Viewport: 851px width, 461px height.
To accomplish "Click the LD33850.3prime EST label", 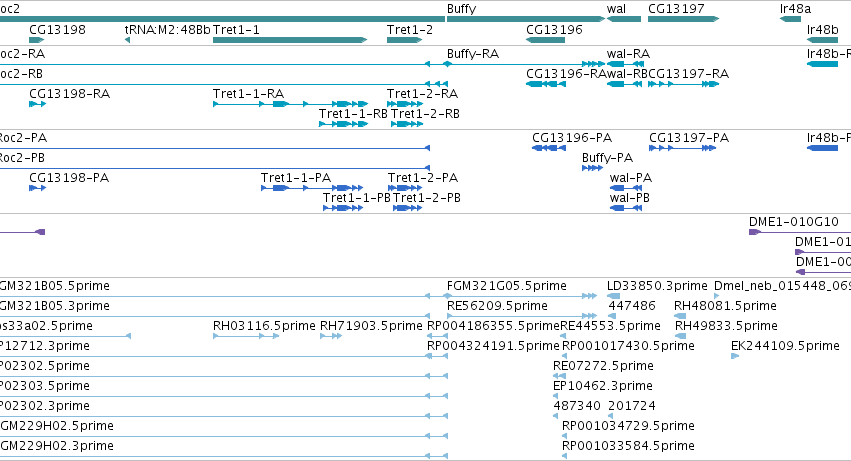I will coord(657,286).
